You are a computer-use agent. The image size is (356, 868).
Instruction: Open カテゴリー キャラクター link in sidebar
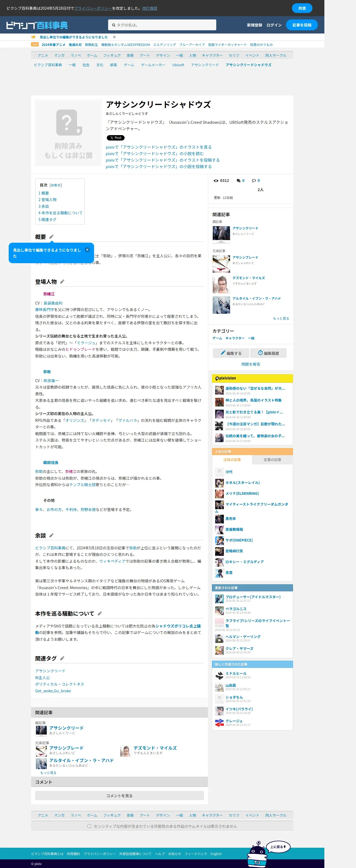[x=235, y=338]
